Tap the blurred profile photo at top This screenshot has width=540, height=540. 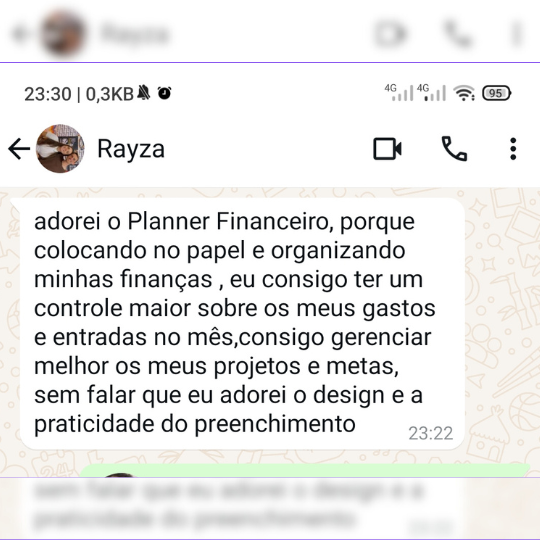click(x=62, y=33)
